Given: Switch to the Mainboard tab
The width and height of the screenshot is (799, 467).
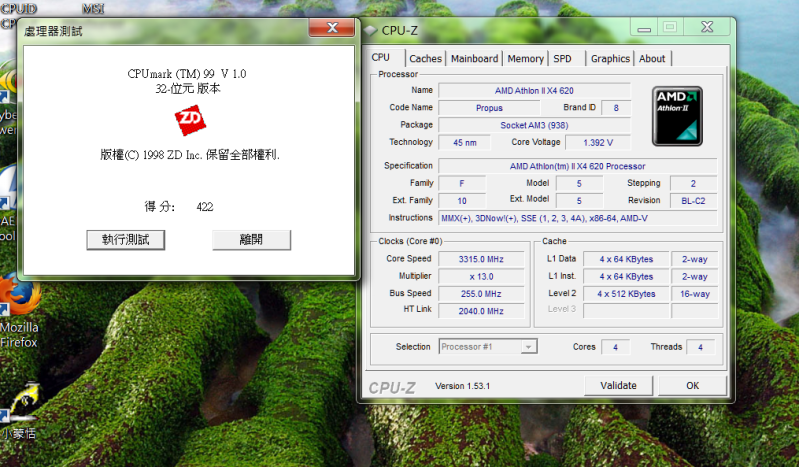Looking at the screenshot, I should pyautogui.click(x=474, y=59).
